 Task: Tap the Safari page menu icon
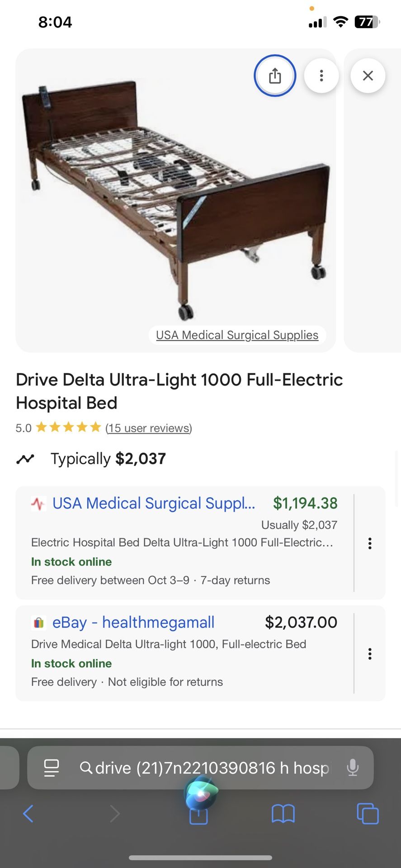pos(52,768)
